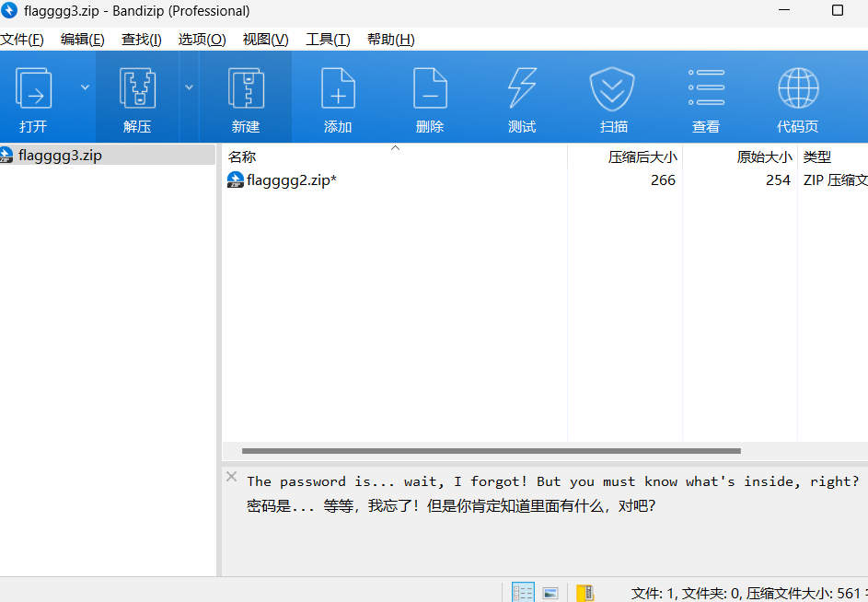Open the View (查看) list icon
Screen dimensions: 868x602
(x=706, y=89)
